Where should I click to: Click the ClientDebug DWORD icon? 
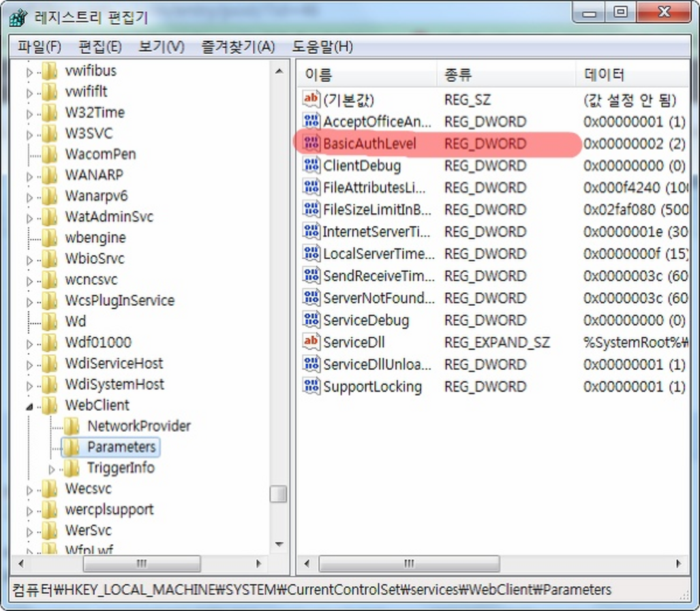coord(311,166)
